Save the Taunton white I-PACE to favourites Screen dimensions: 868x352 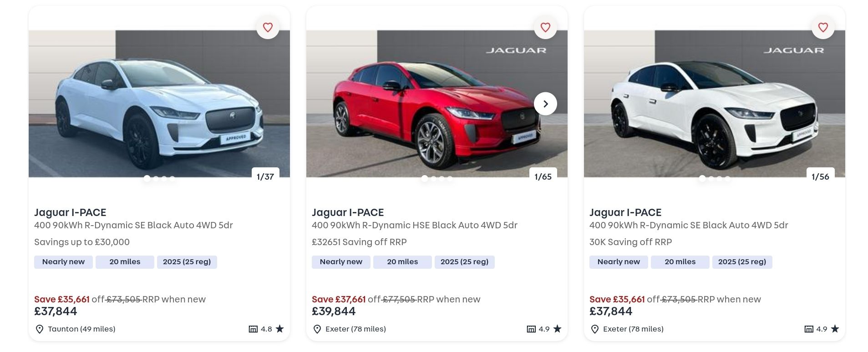[x=268, y=27]
